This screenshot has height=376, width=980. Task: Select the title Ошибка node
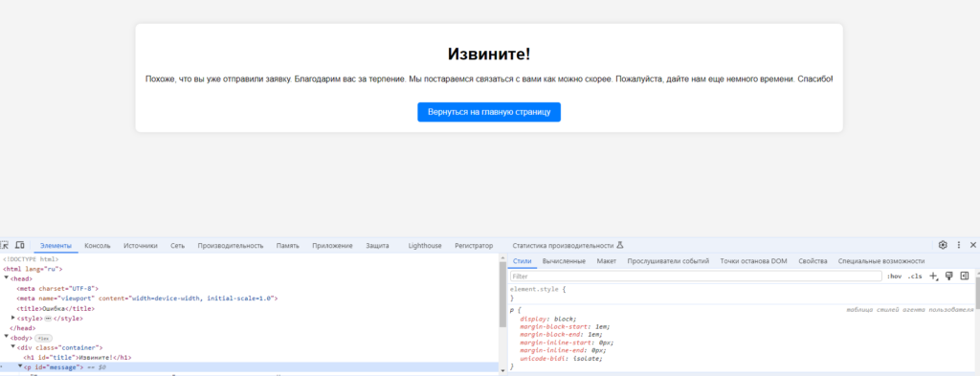coord(55,308)
